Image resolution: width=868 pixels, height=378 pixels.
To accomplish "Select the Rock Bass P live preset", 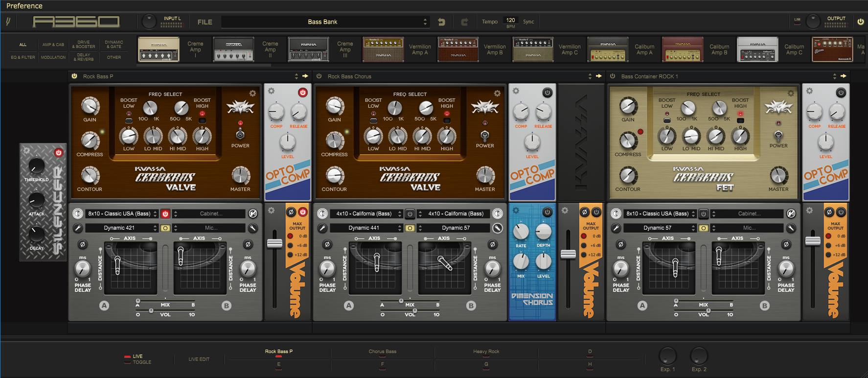I will tap(279, 352).
